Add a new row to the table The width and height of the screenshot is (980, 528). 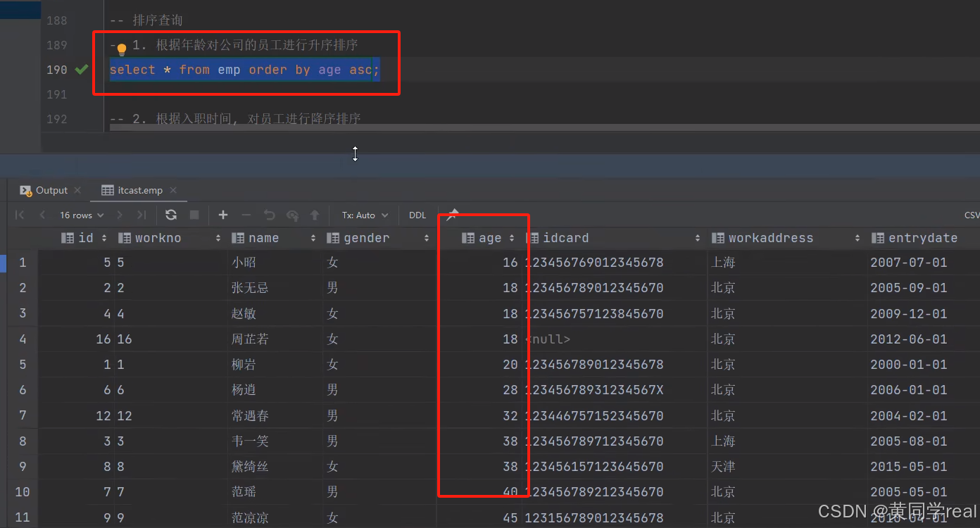tap(223, 215)
